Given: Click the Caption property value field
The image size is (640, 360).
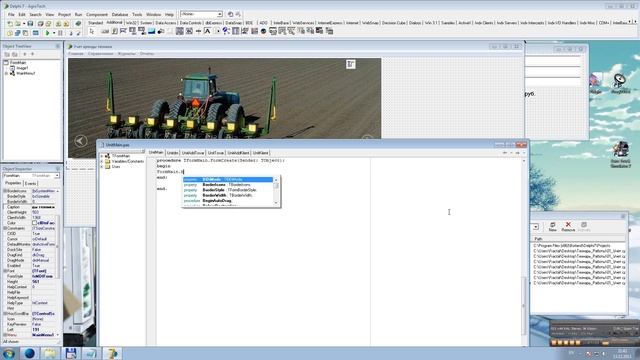Looking at the screenshot, I should [43, 207].
